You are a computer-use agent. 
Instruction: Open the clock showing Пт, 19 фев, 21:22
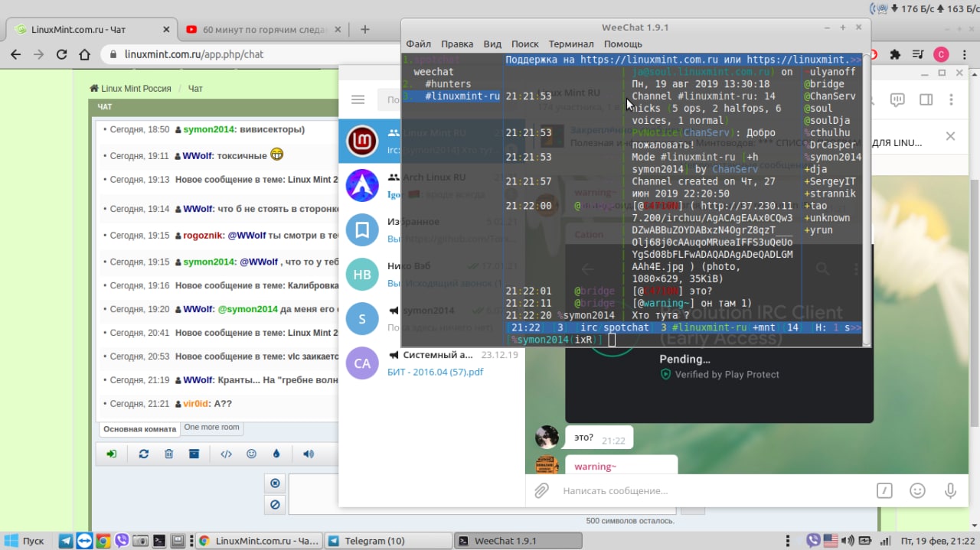tap(938, 541)
